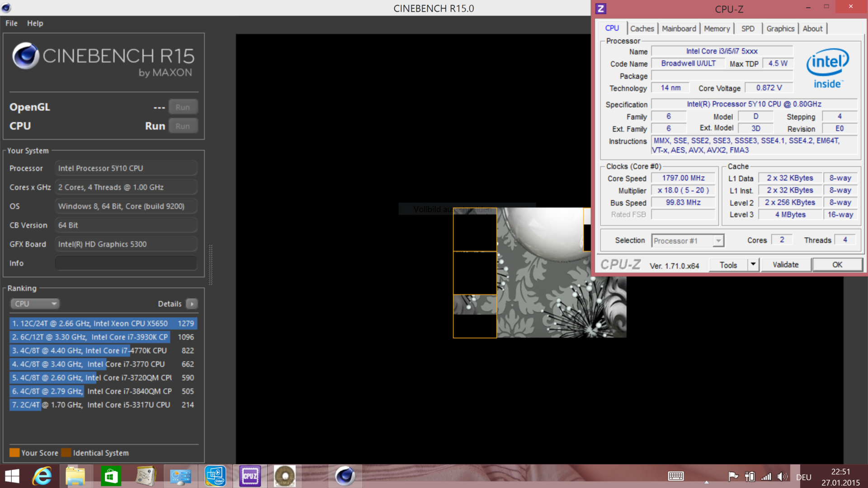Click the volume speaker tray icon
The image size is (868, 488).
(781, 477)
